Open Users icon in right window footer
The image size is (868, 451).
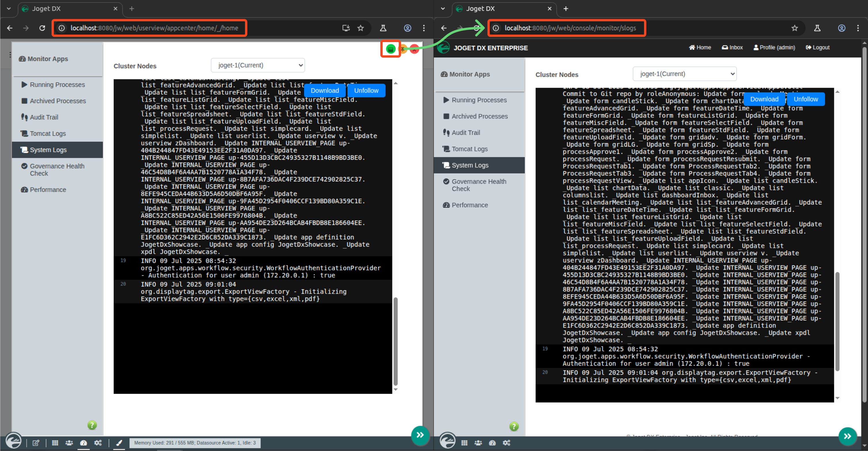(x=478, y=443)
